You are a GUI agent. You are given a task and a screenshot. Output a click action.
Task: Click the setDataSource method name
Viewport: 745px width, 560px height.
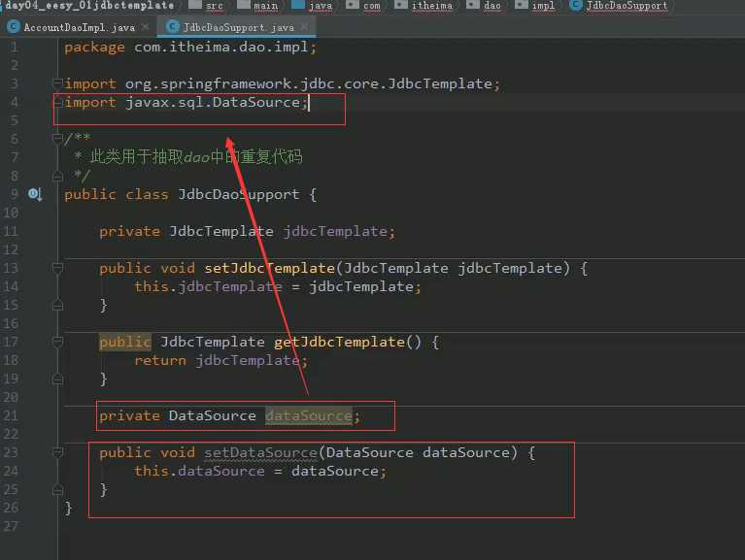tap(260, 452)
